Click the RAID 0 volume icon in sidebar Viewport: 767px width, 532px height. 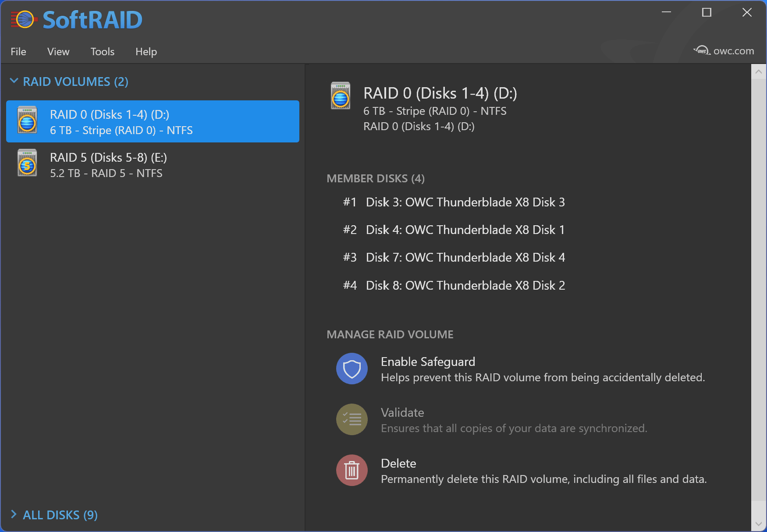tap(27, 120)
